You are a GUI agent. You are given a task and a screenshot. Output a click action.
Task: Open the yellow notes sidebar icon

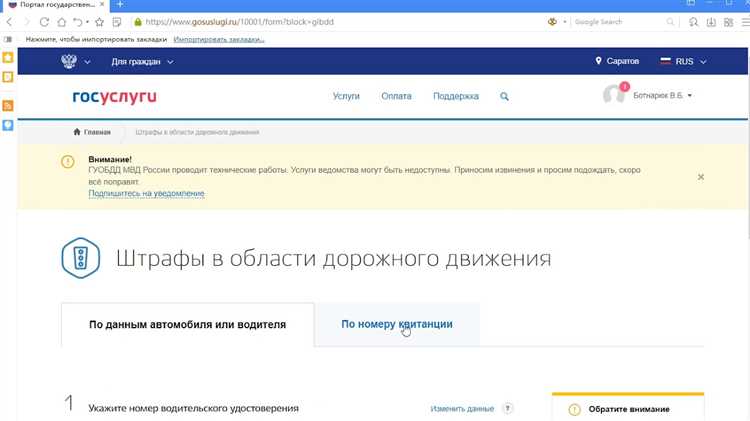tap(8, 77)
